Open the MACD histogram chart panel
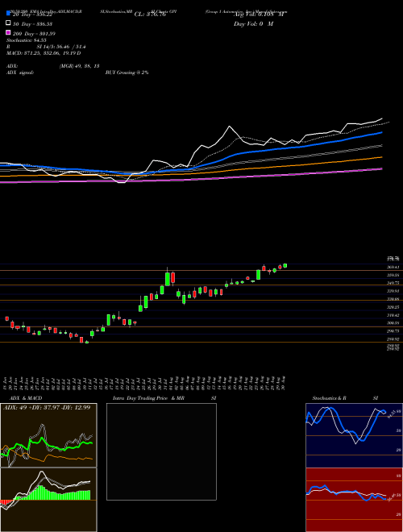Image resolution: width=403 pixels, height=532 pixels. pos(48,500)
